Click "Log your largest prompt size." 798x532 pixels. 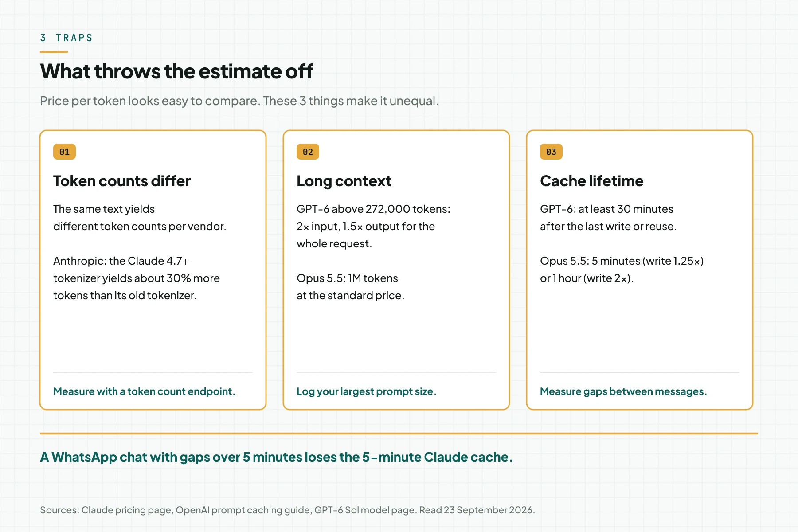[367, 391]
